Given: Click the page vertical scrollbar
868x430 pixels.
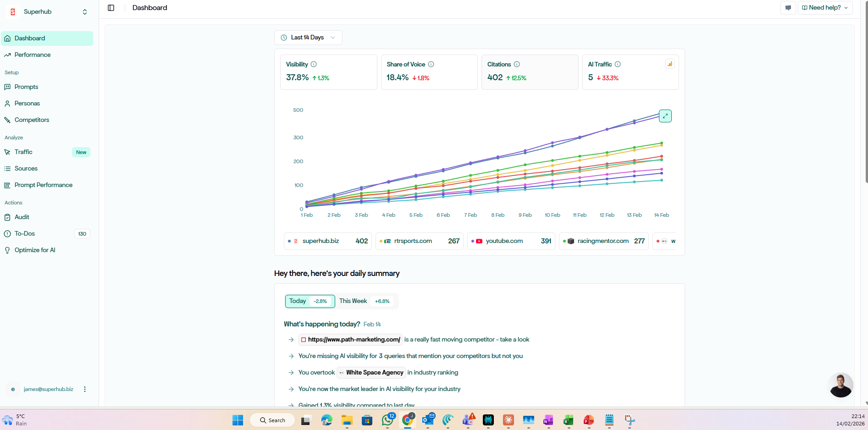Looking at the screenshot, I should pyautogui.click(x=866, y=92).
